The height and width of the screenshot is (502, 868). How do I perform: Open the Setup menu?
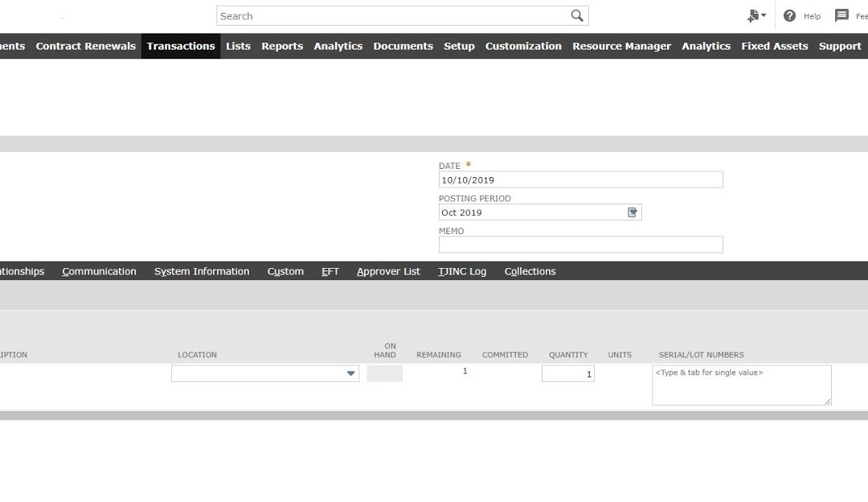pyautogui.click(x=459, y=46)
